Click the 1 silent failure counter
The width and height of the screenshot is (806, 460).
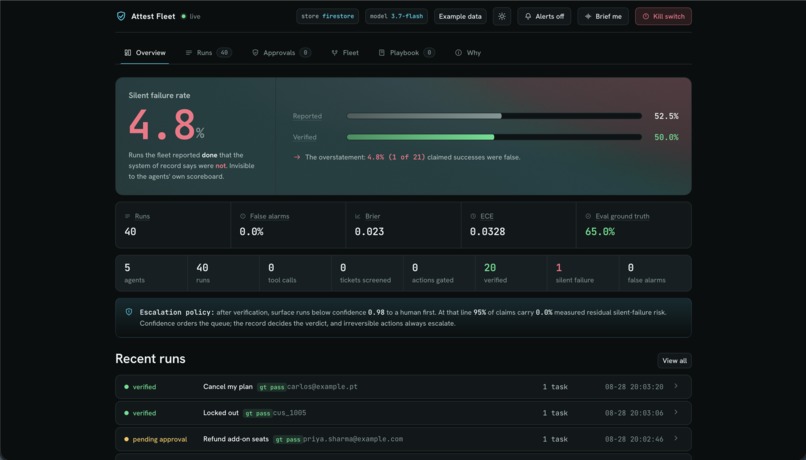(583, 273)
